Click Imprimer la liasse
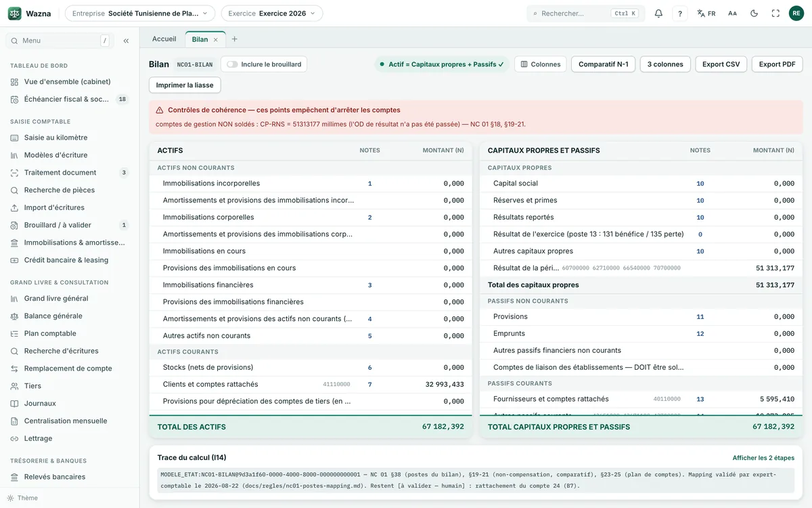The image size is (812, 508). click(x=185, y=85)
